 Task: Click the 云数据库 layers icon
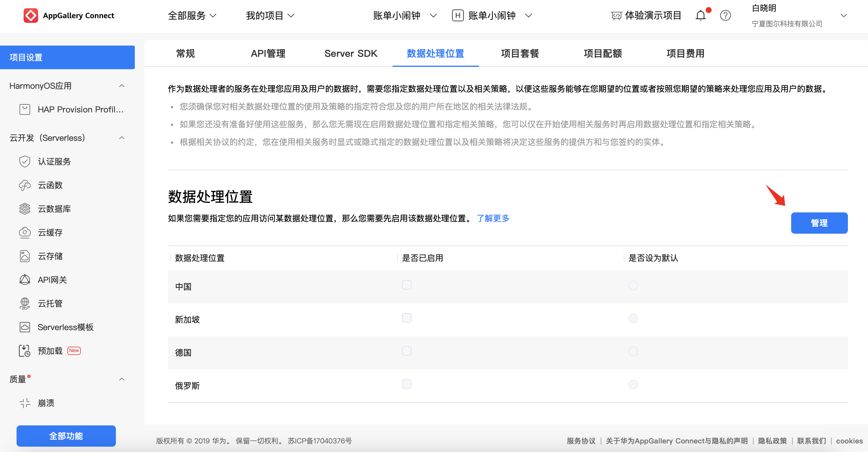pyautogui.click(x=25, y=209)
